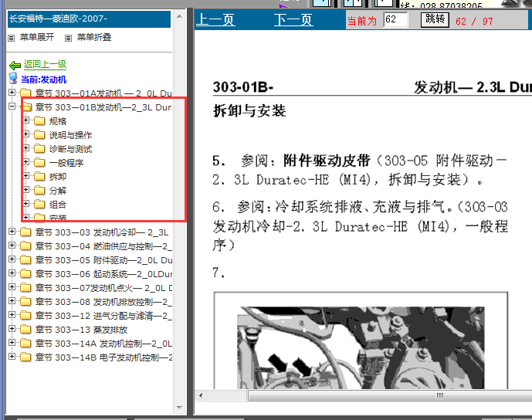Select 章节 303—13 蒸发排放 tree item

81,330
